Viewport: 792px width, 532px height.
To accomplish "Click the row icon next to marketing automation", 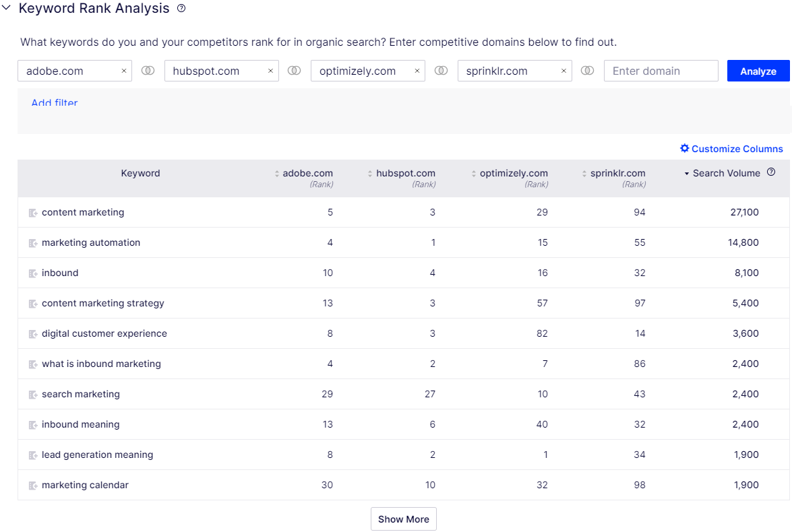I will click(33, 243).
